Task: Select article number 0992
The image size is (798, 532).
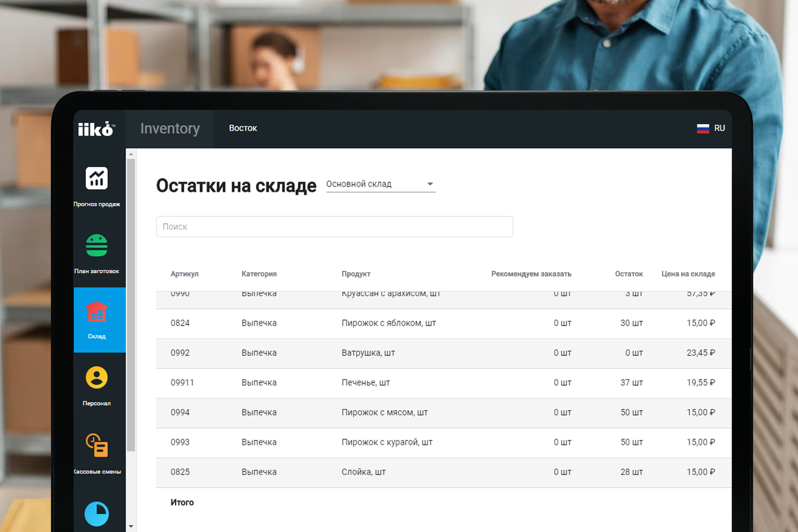Action: [180, 353]
